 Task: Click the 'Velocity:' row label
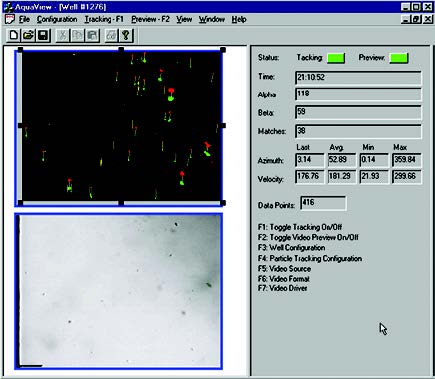[271, 179]
